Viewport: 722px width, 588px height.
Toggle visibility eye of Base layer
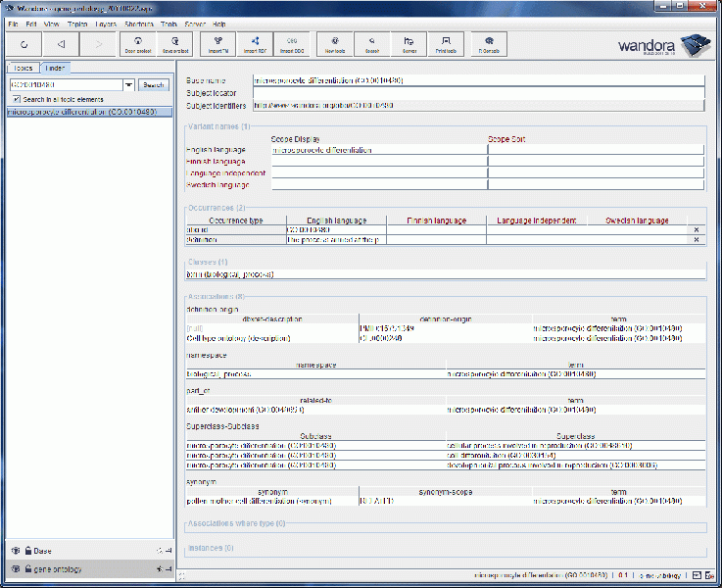15,551
